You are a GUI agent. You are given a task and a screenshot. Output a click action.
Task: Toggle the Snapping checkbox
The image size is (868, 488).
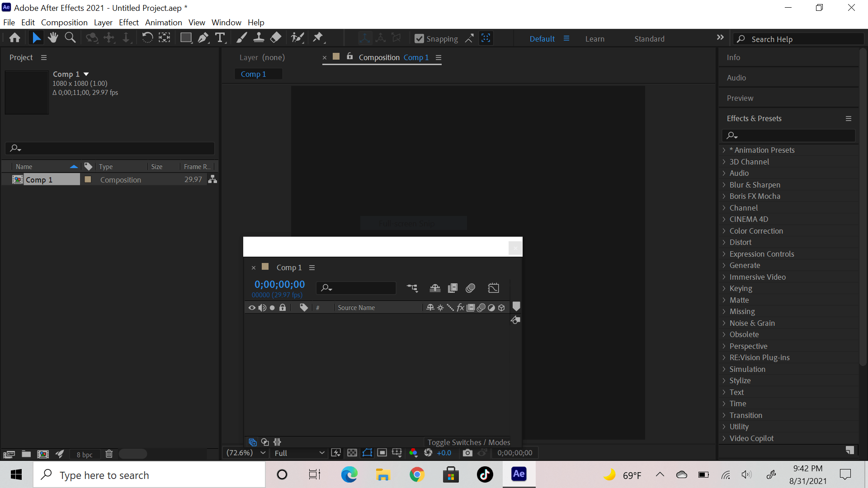tap(419, 38)
